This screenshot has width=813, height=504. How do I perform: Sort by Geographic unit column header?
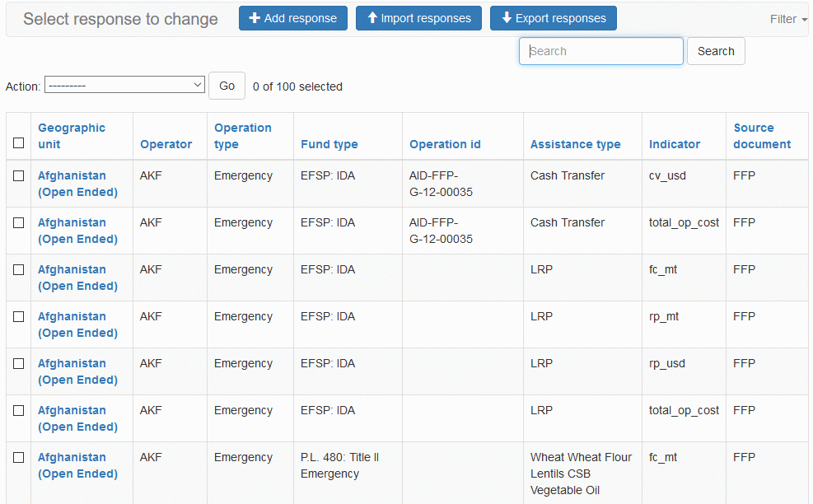point(72,136)
